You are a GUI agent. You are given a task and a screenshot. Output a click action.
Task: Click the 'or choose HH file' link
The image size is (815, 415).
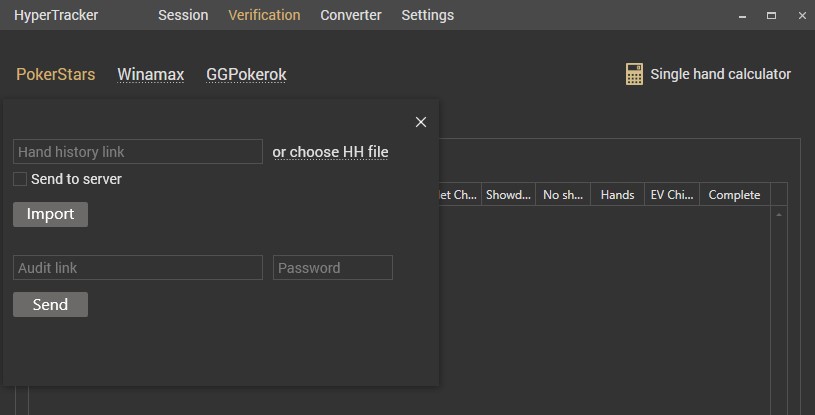coord(331,152)
